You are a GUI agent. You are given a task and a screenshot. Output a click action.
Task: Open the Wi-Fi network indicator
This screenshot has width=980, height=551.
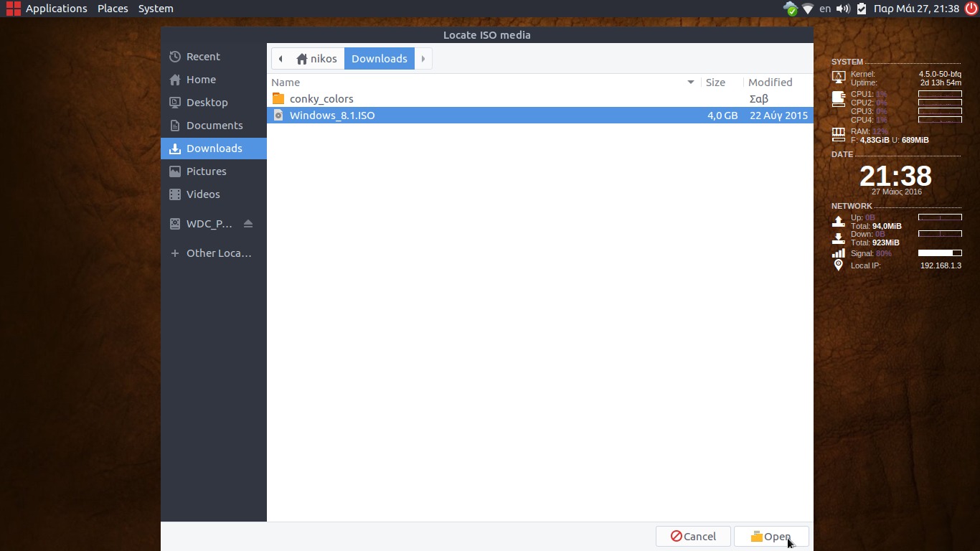coord(808,9)
